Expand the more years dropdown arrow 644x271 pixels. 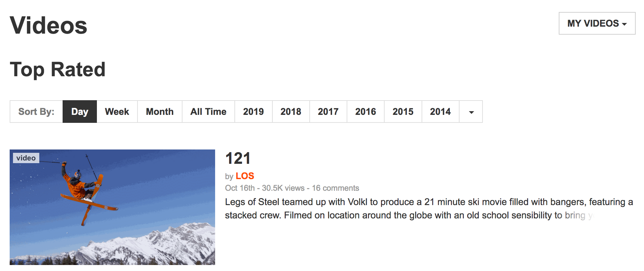click(471, 112)
